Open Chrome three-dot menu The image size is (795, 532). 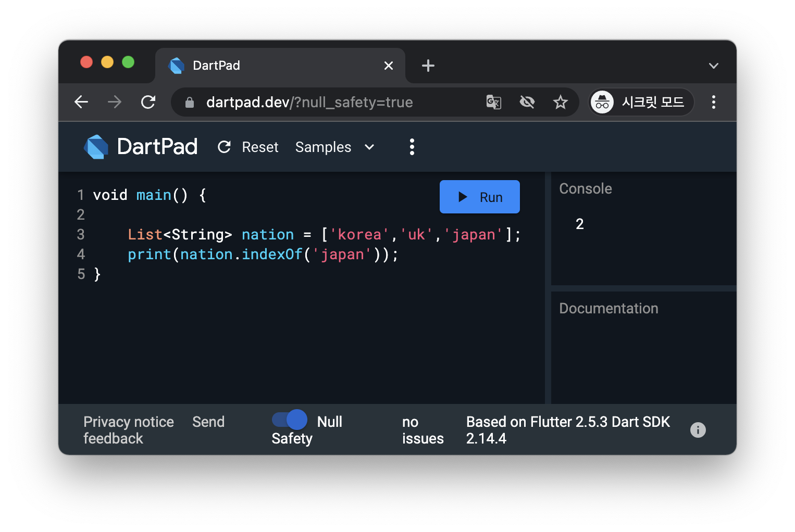[714, 102]
